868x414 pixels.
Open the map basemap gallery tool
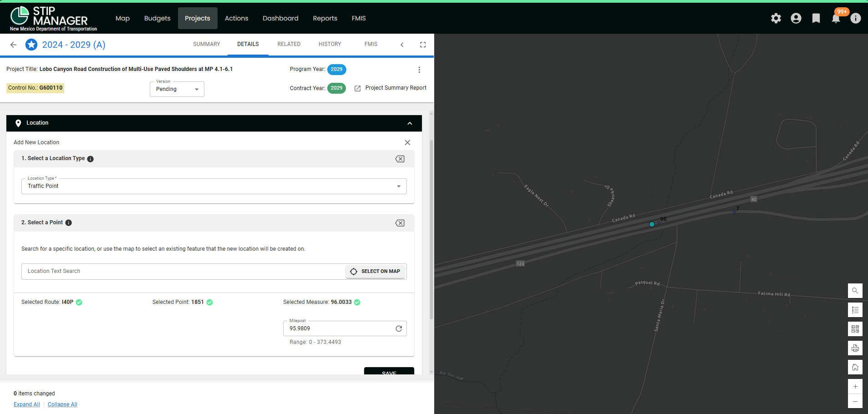pyautogui.click(x=855, y=329)
